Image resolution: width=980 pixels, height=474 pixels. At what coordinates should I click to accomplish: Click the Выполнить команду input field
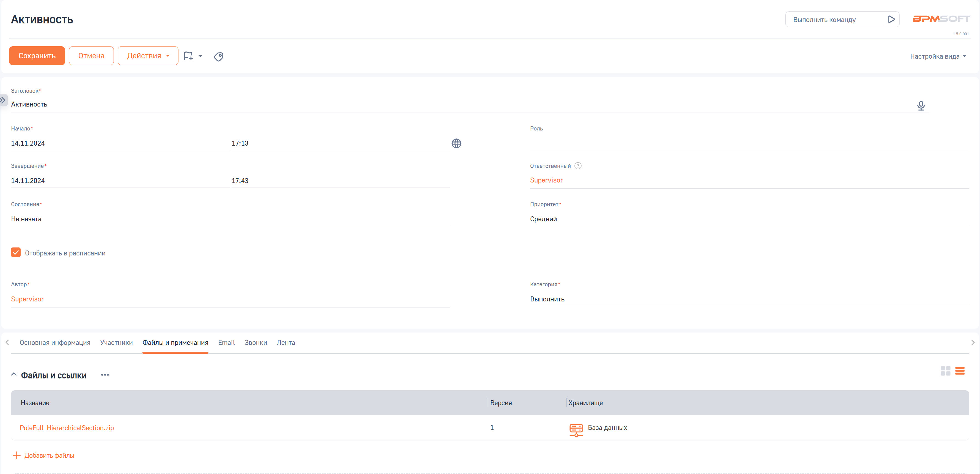click(833, 20)
